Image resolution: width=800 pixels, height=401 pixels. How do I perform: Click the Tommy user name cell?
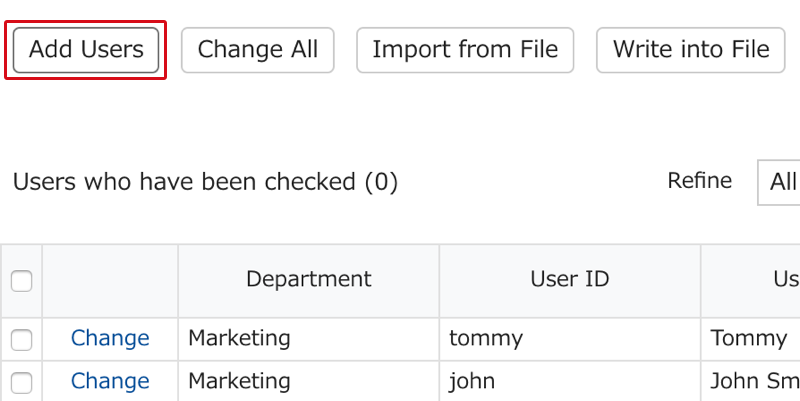750,339
